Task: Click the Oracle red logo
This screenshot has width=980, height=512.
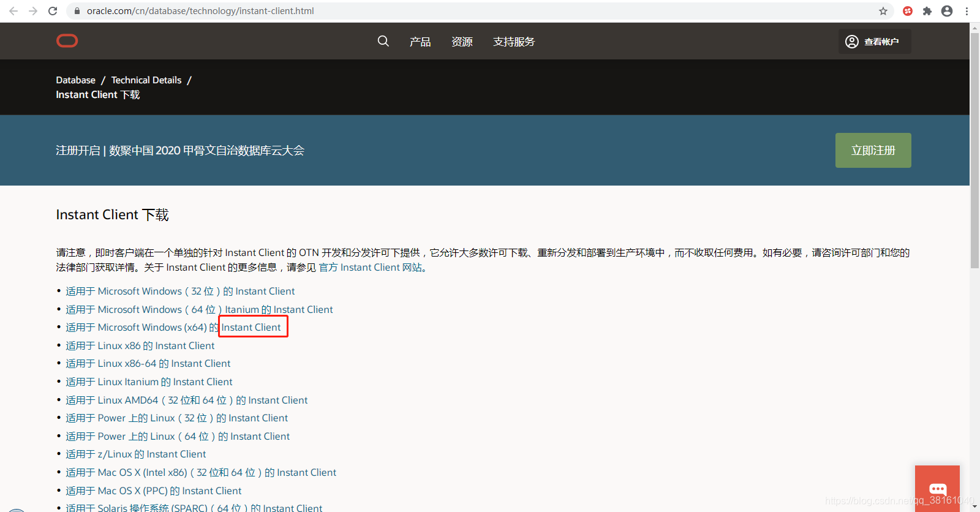Action: pos(67,41)
